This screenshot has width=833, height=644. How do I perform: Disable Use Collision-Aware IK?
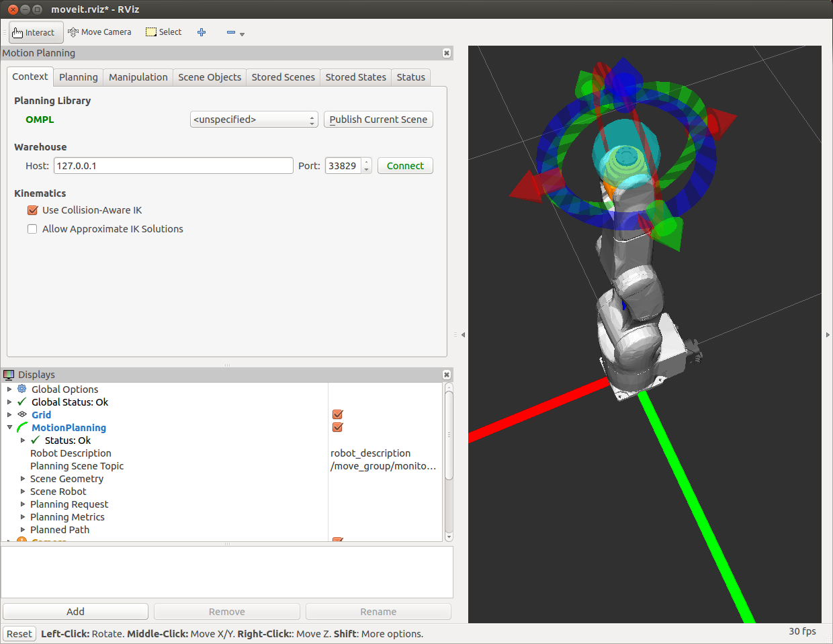32,210
